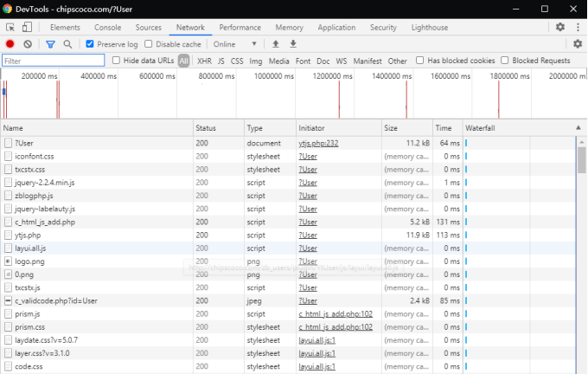Image resolution: width=588 pixels, height=374 pixels.
Task: Click the ?User document file icon
Action: (x=8, y=143)
